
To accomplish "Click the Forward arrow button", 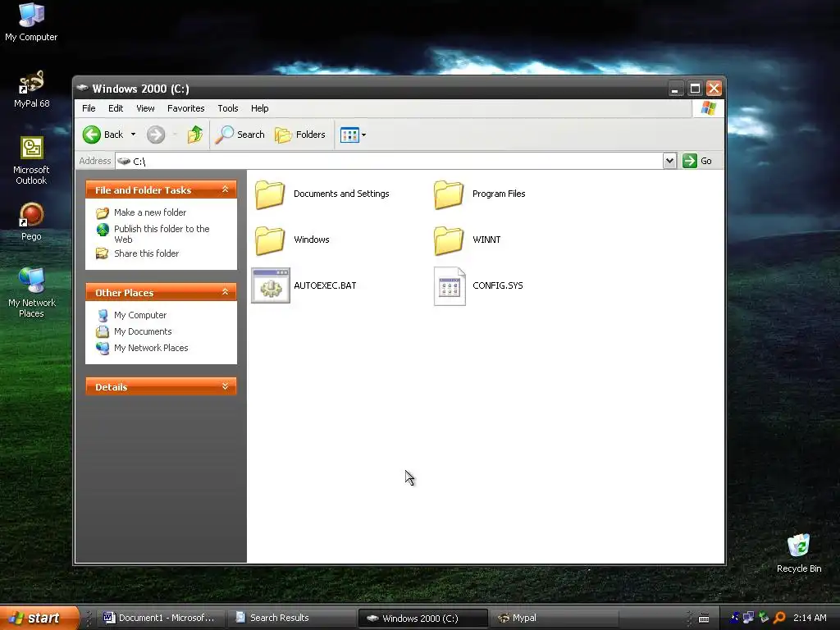I will (x=156, y=135).
